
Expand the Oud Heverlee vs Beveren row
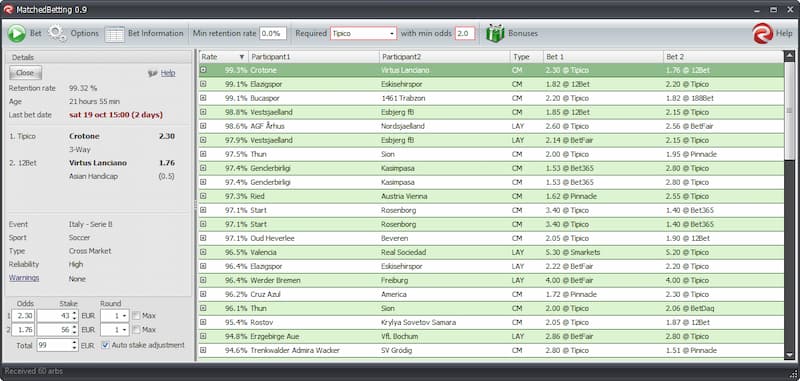coord(203,238)
